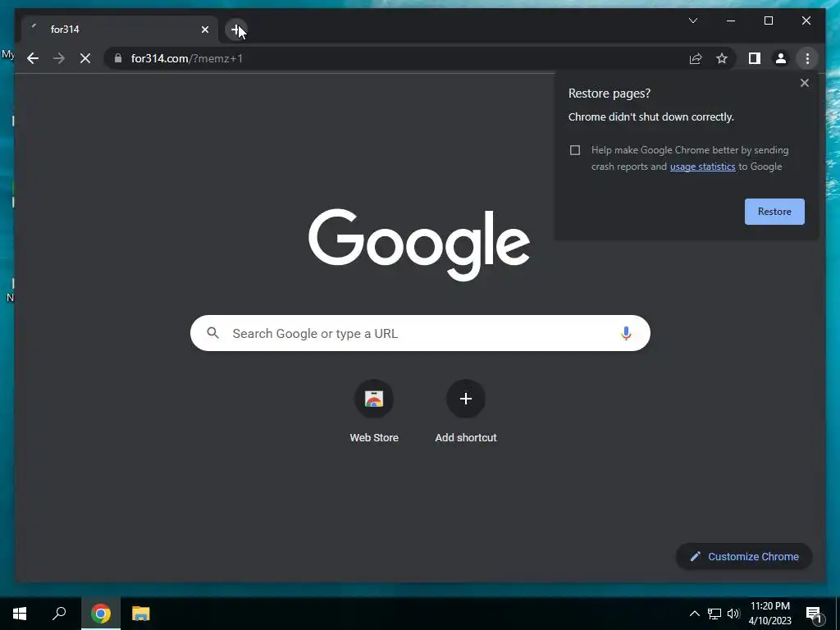Open Customize Chrome

[744, 557]
